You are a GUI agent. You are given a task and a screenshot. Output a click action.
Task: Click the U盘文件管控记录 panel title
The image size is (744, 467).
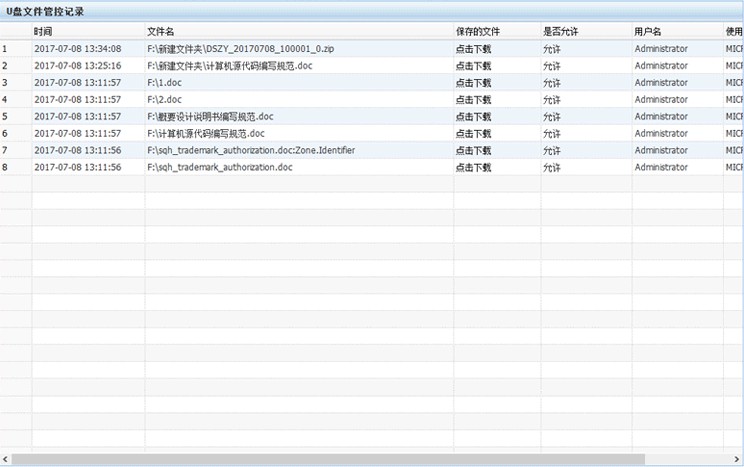point(45,12)
